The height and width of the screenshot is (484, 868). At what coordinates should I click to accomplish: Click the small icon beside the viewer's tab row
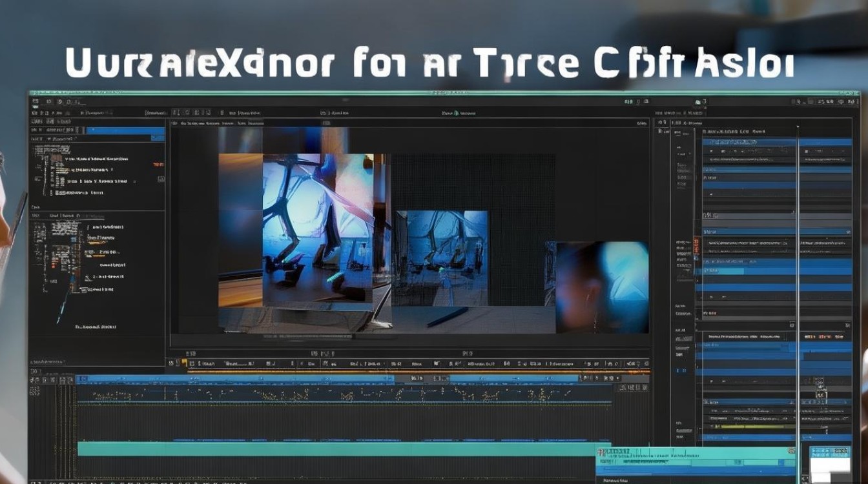click(x=174, y=121)
